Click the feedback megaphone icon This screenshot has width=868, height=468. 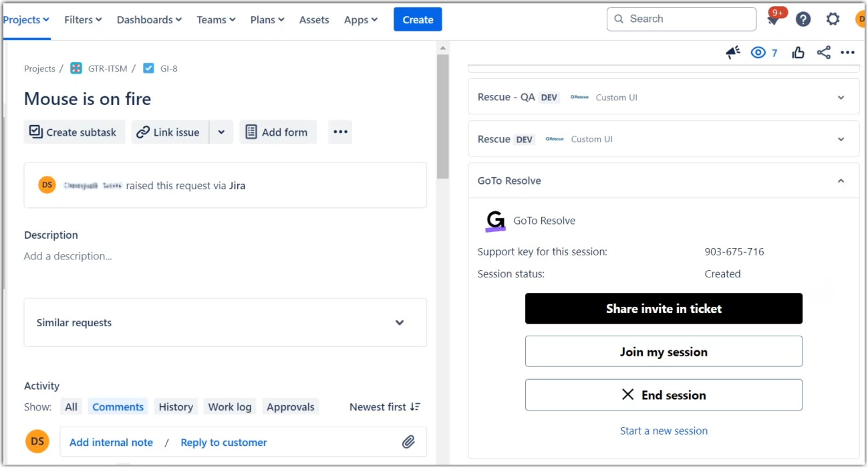(x=733, y=53)
